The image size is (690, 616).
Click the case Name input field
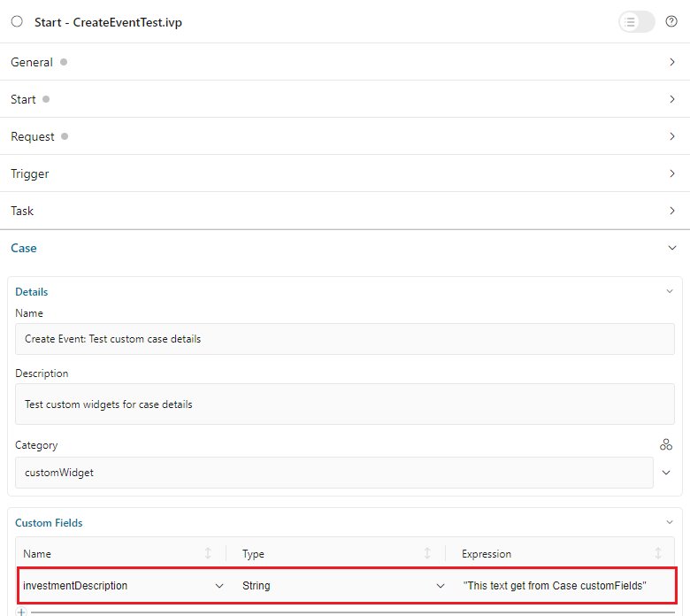[345, 339]
